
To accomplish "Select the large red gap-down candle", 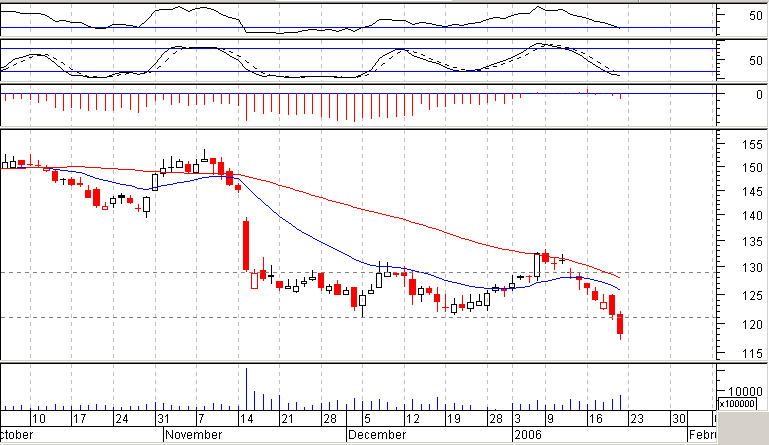I will point(246,245).
